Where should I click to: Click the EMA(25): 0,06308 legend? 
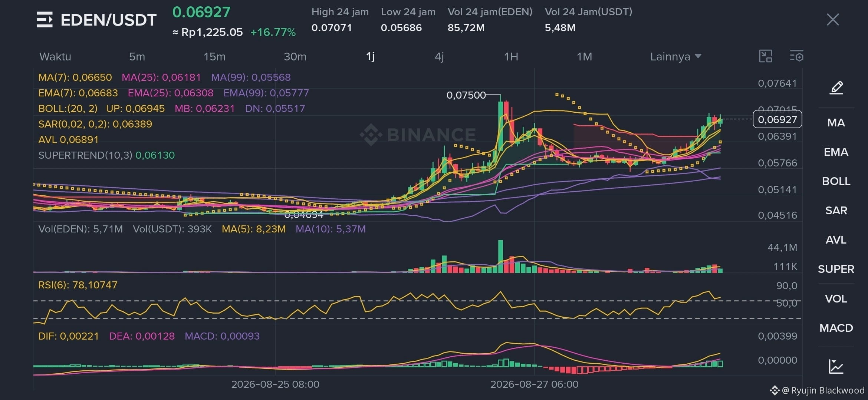tap(171, 93)
